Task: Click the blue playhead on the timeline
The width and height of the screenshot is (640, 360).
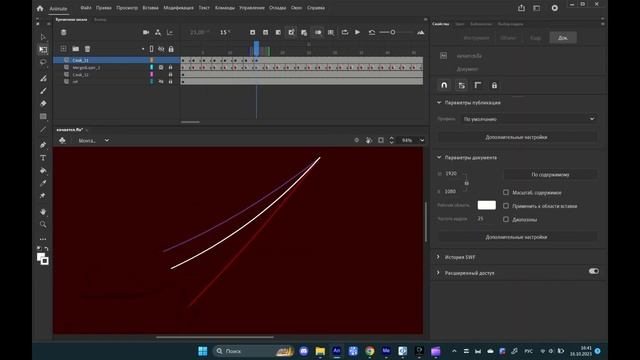Action: tap(256, 48)
